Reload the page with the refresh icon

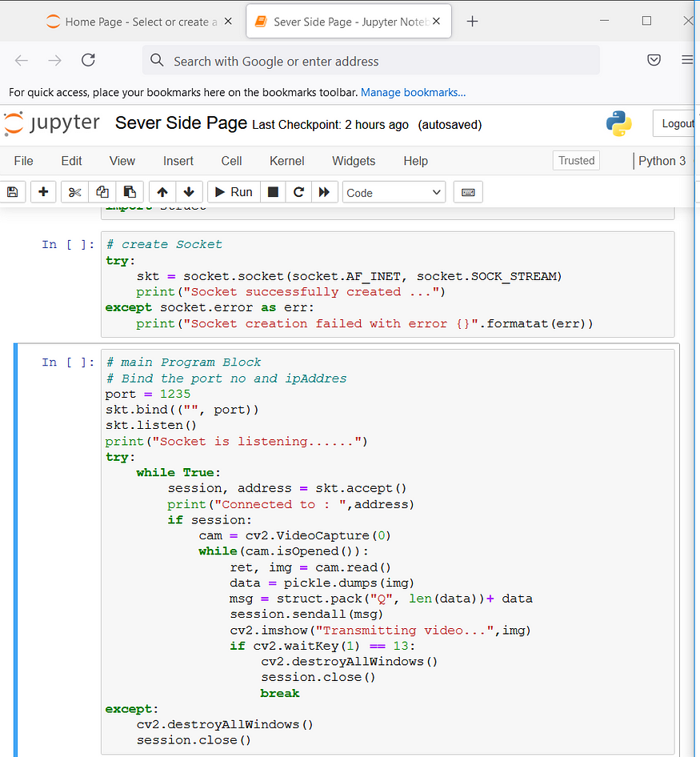[x=88, y=60]
